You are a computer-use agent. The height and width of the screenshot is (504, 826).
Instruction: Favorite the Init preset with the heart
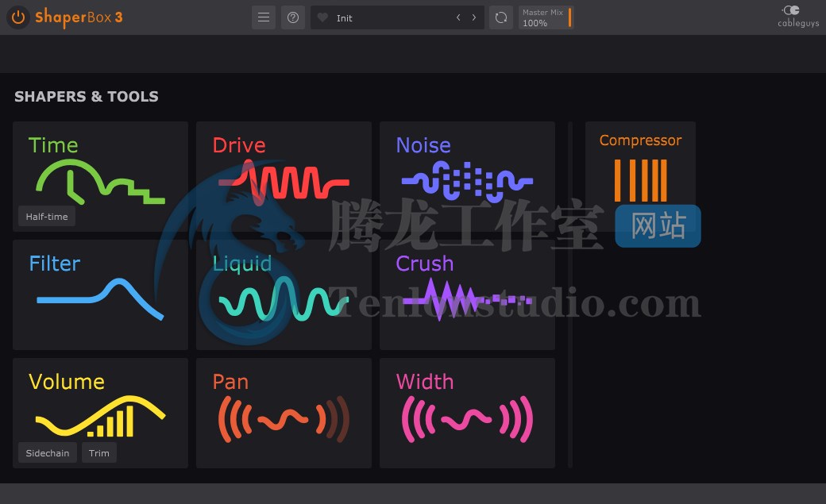click(322, 17)
